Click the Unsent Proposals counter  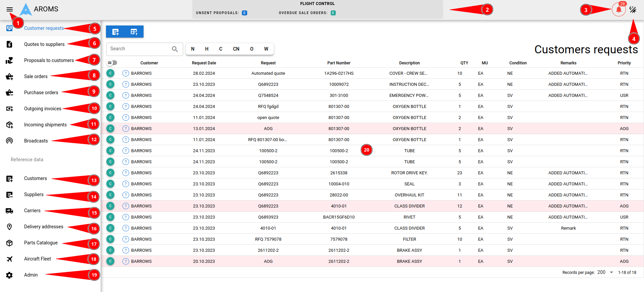[x=245, y=13]
